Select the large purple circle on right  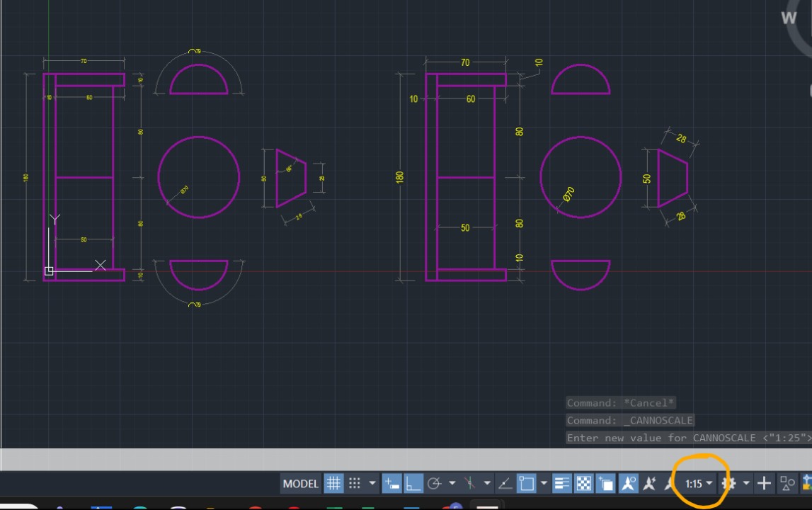coord(621,177)
